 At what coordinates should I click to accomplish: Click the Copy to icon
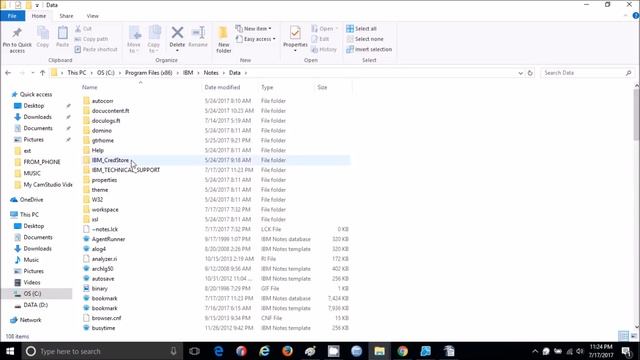click(x=154, y=33)
